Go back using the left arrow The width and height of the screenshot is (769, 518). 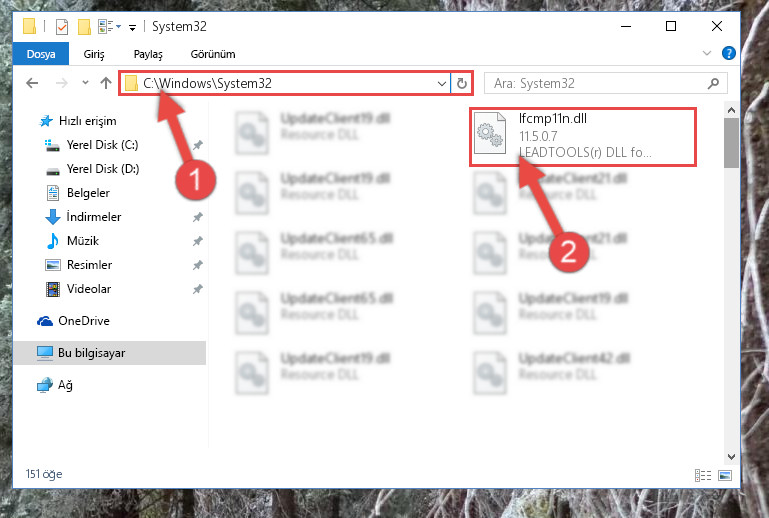[x=32, y=83]
